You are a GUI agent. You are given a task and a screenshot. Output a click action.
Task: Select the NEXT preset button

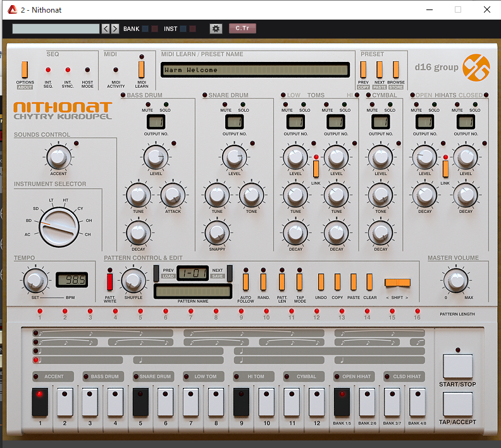[x=380, y=70]
